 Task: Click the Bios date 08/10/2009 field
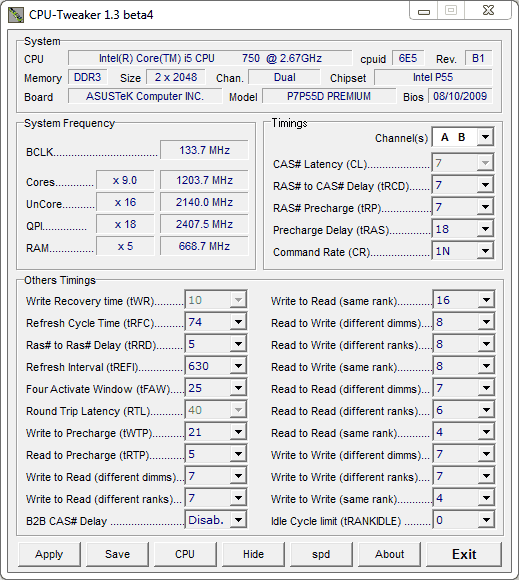tap(460, 96)
